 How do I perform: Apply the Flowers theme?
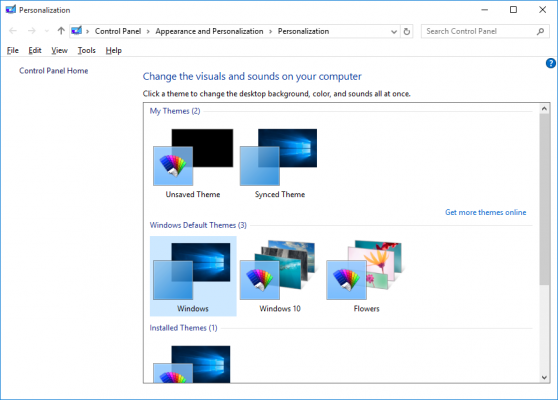(366, 276)
